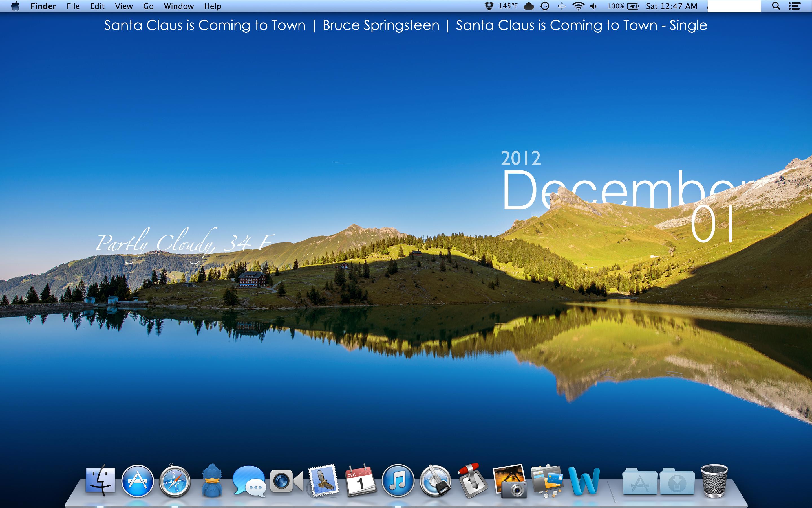The image size is (812, 508).
Task: Click the 2012 year text
Action: (x=521, y=158)
